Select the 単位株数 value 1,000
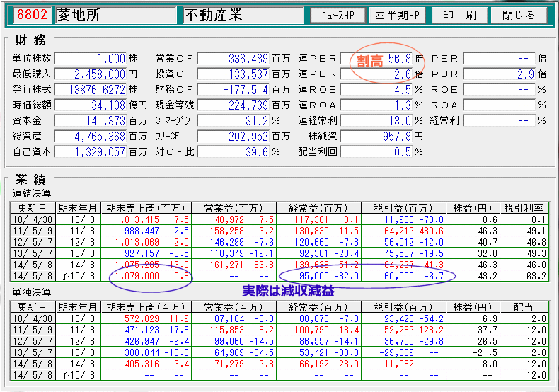559x392 pixels. (x=91, y=59)
